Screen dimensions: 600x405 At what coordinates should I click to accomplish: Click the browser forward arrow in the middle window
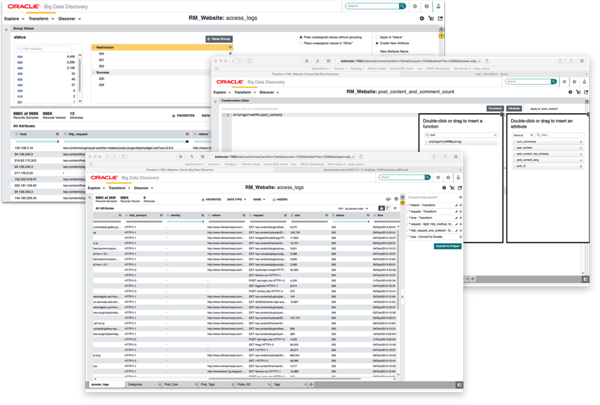(240, 61)
